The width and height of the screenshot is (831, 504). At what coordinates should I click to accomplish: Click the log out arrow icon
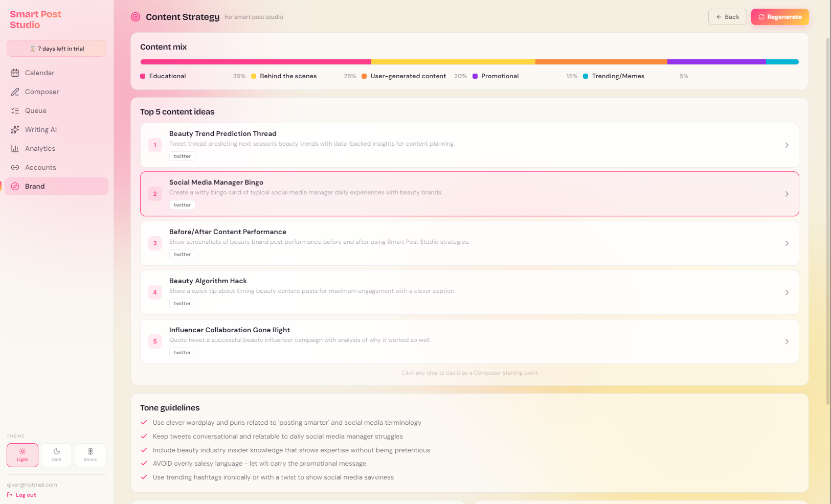click(10, 495)
